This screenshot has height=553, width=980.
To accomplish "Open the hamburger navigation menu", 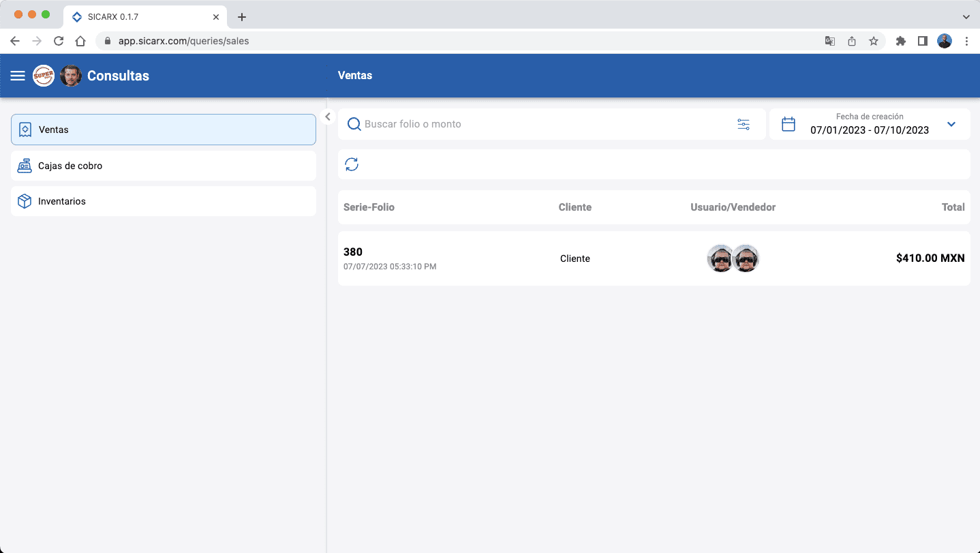I will point(18,76).
